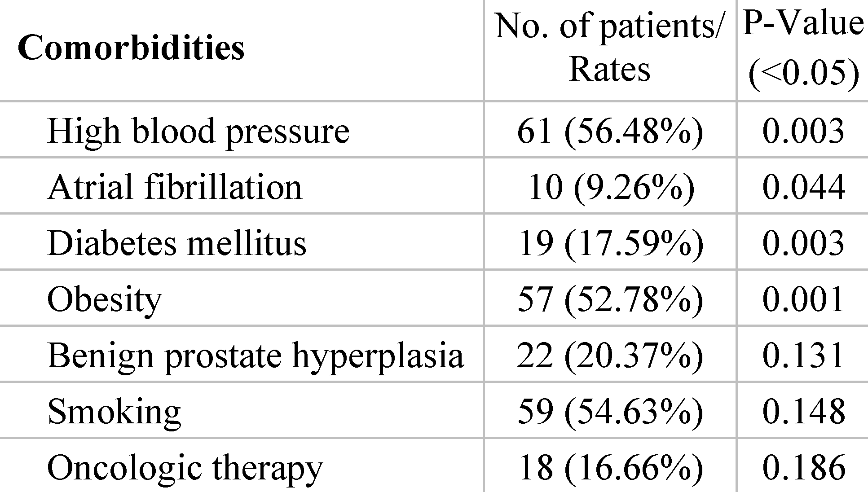Click the 18 (16.66%) cell
The image size is (868, 492).
point(610,468)
